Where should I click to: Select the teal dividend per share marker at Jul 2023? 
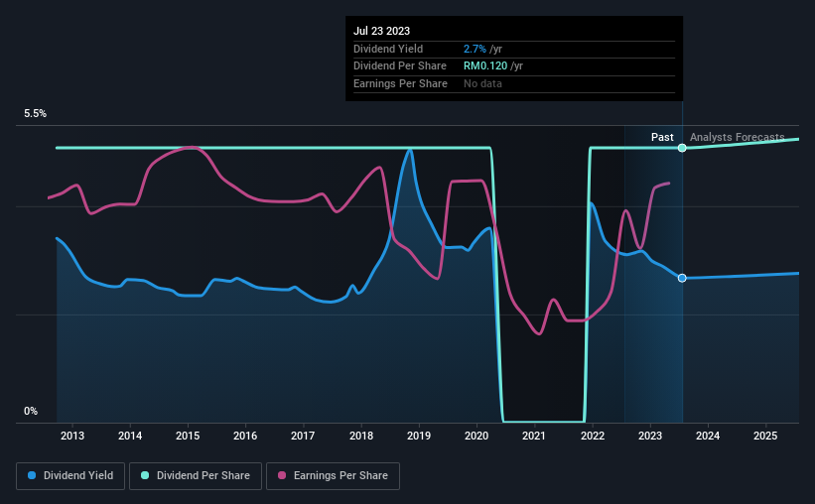(682, 148)
